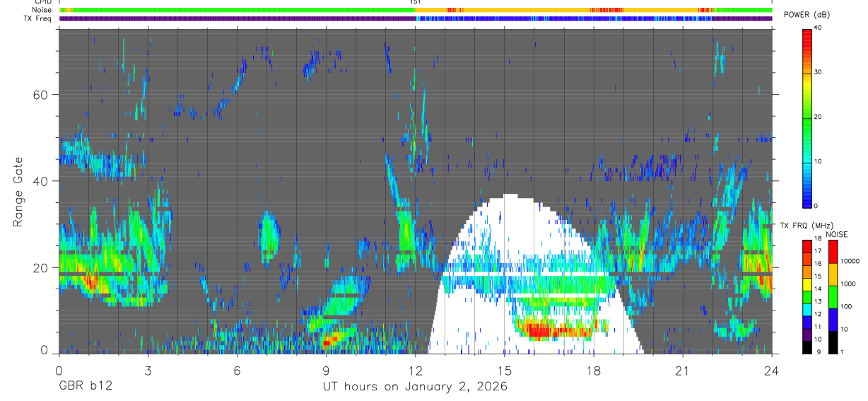Click the 151 CPID value above plot
The width and height of the screenshot is (868, 401).
tap(415, 2)
